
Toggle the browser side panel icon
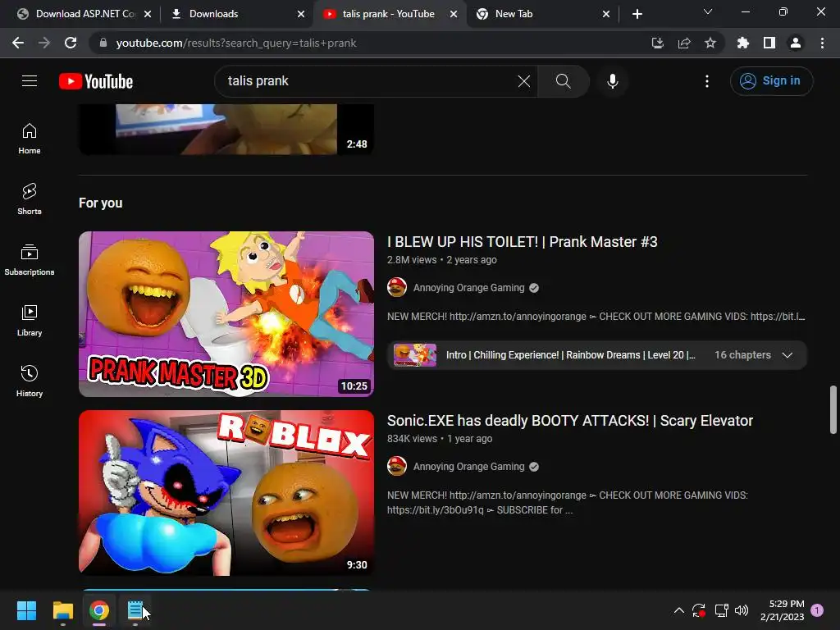(x=769, y=43)
